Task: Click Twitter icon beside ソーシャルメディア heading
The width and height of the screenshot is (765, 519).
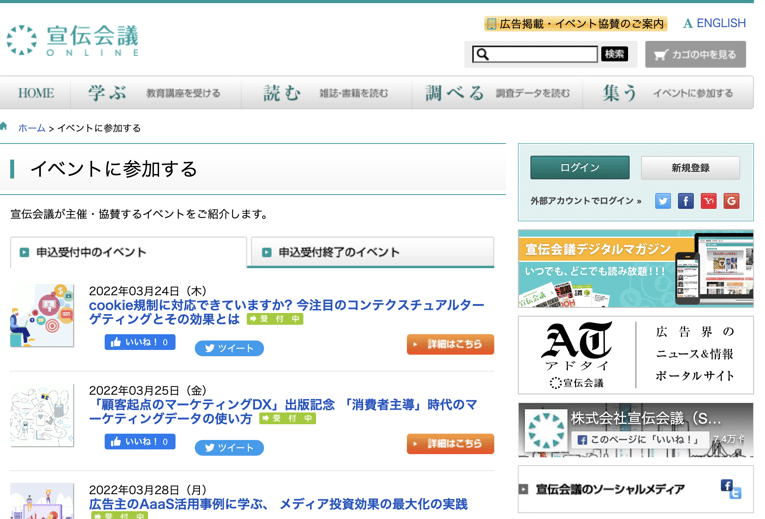Action: click(735, 493)
